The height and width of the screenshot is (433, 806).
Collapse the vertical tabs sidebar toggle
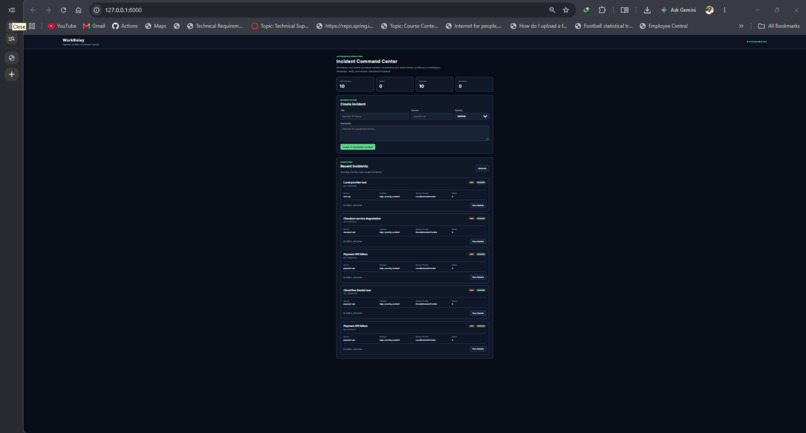[x=11, y=10]
